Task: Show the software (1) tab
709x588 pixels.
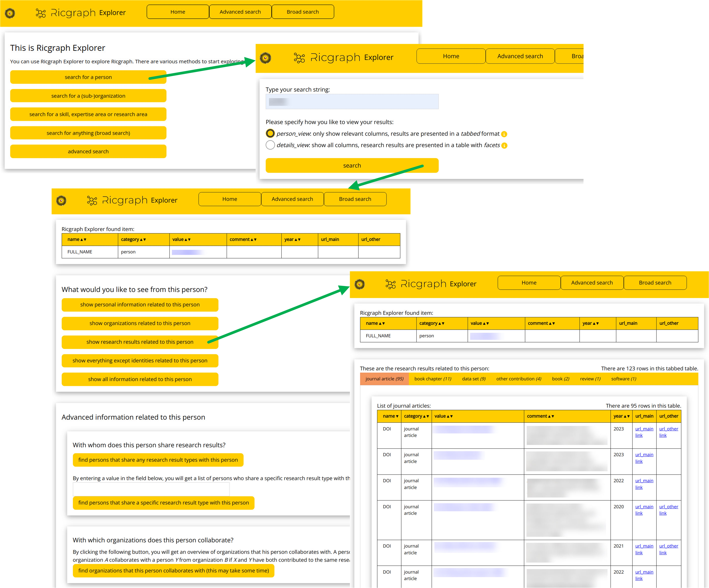Action: pos(624,379)
